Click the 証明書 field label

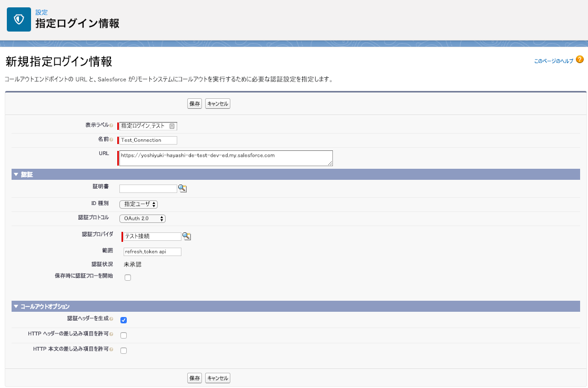pyautogui.click(x=100, y=186)
